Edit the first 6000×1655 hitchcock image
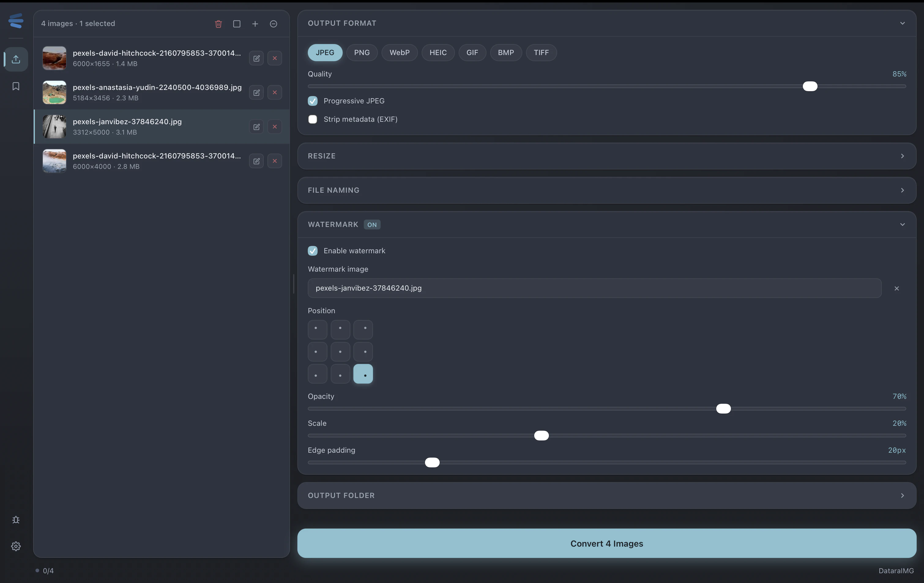Screen dimensions: 924x583 256,58
